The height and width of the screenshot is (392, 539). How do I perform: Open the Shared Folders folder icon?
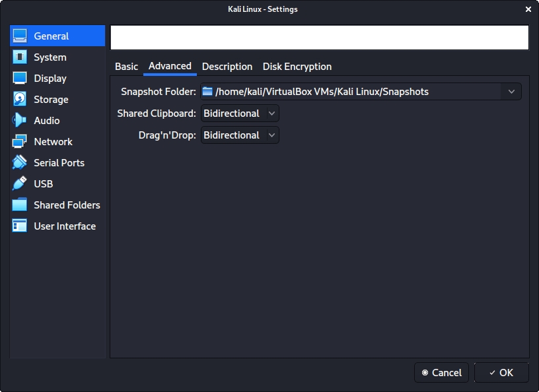click(20, 205)
